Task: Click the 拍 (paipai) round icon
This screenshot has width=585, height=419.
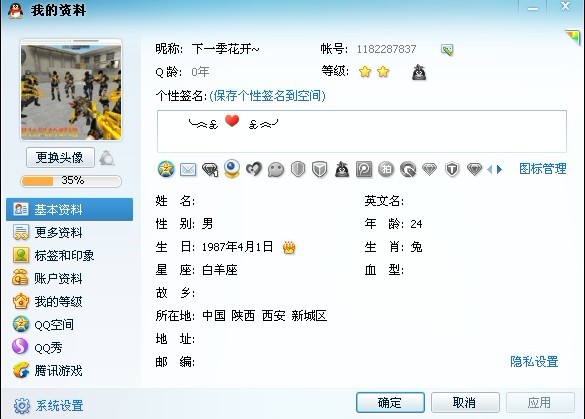Action: click(x=386, y=169)
